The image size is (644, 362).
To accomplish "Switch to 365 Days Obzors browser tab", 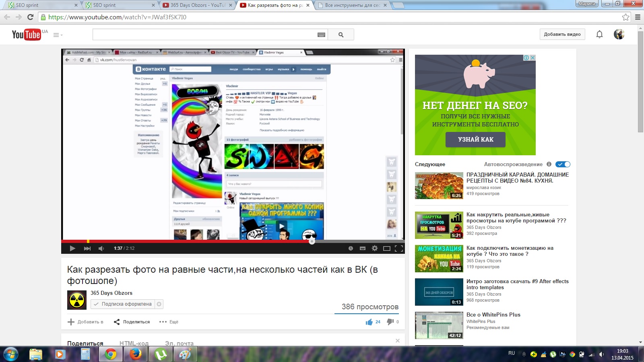I will tap(197, 5).
